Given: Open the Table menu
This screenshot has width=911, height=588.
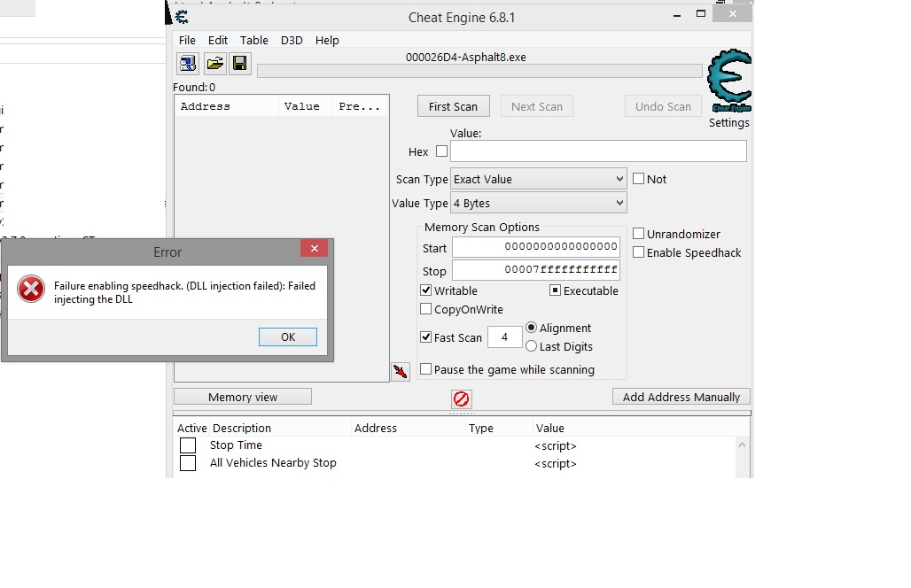Looking at the screenshot, I should [x=254, y=40].
